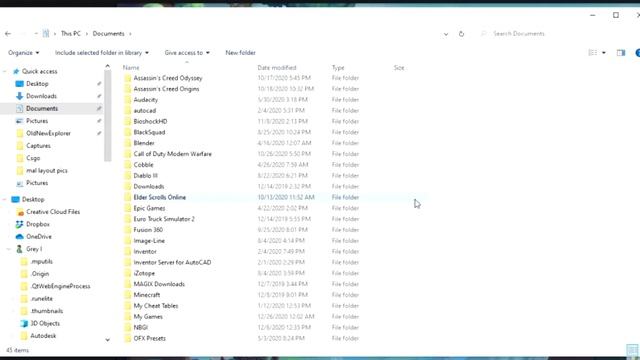This screenshot has width=640, height=360.
Task: Select Documents in the address bar
Action: click(108, 34)
